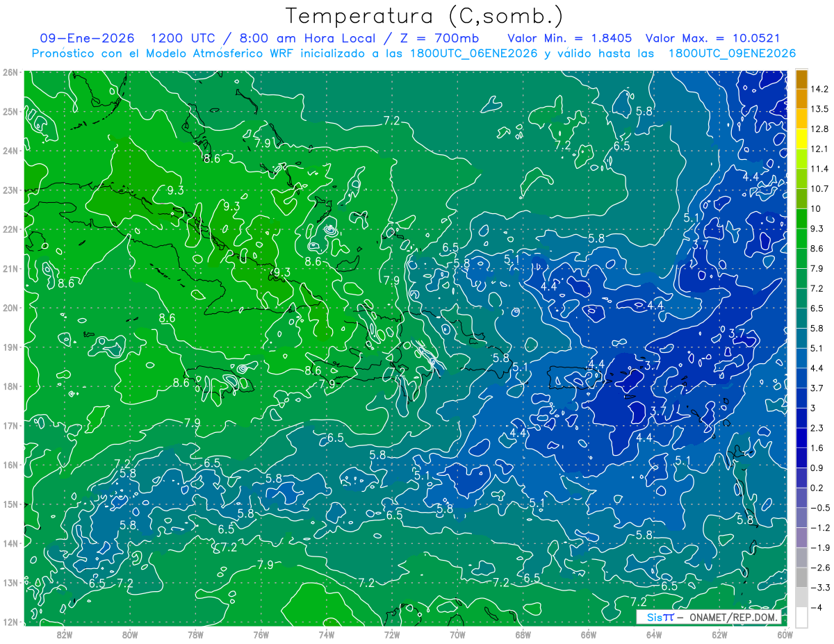Click the "82W" longitude label

point(64,634)
